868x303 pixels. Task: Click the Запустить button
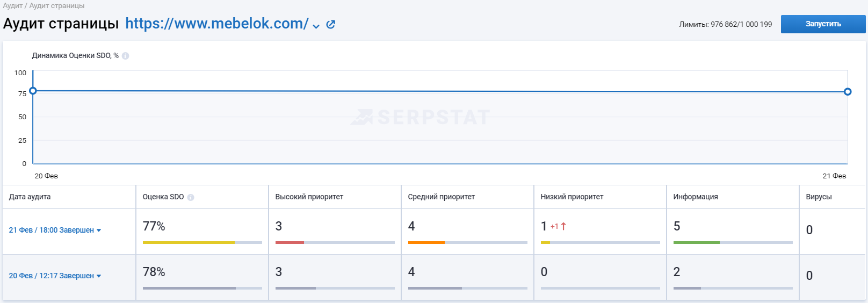tap(823, 24)
